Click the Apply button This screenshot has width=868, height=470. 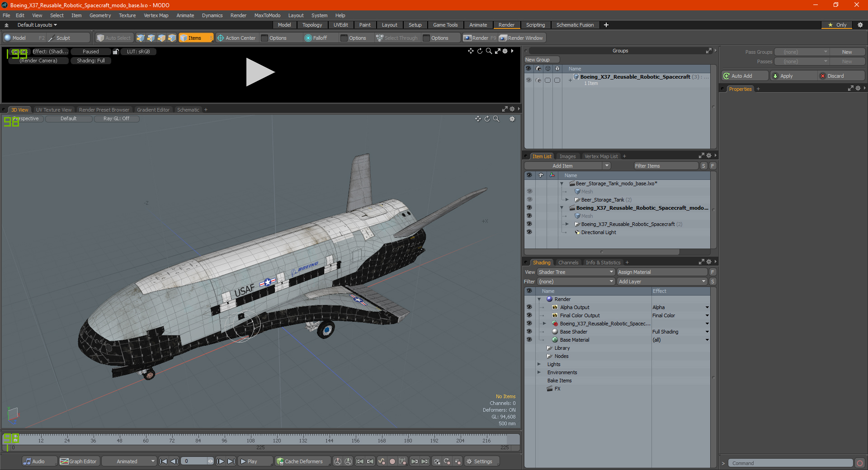tap(793, 76)
